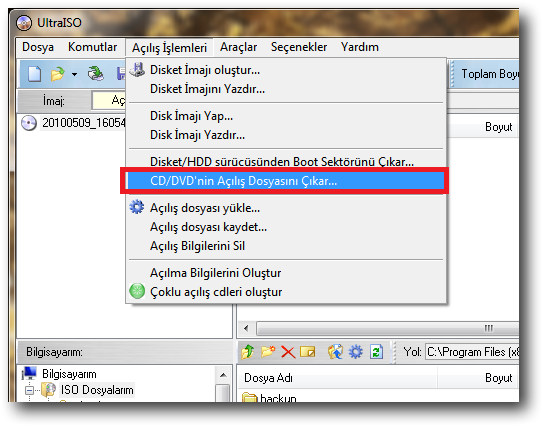Viewport: 543px width, 426px height.
Task: Click the New folder icon in local toolbar
Action: tap(268, 352)
